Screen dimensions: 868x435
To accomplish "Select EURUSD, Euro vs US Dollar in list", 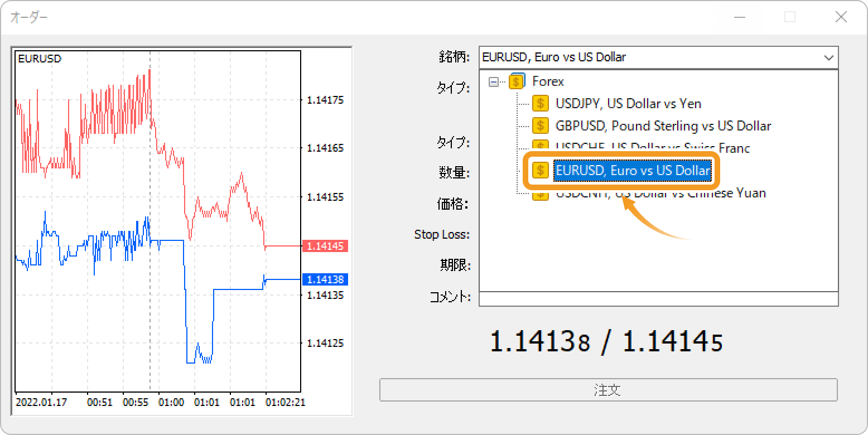I will click(633, 171).
